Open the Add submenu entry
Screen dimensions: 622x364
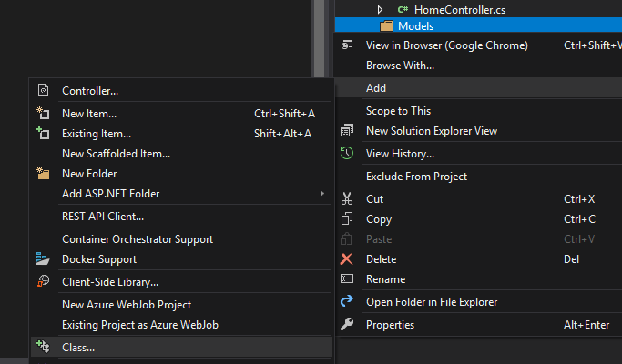(479, 88)
